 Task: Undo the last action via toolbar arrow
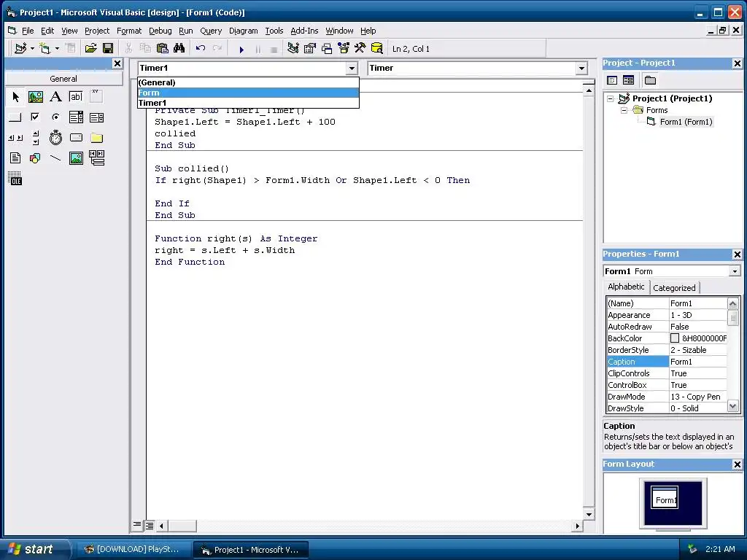[x=201, y=49]
